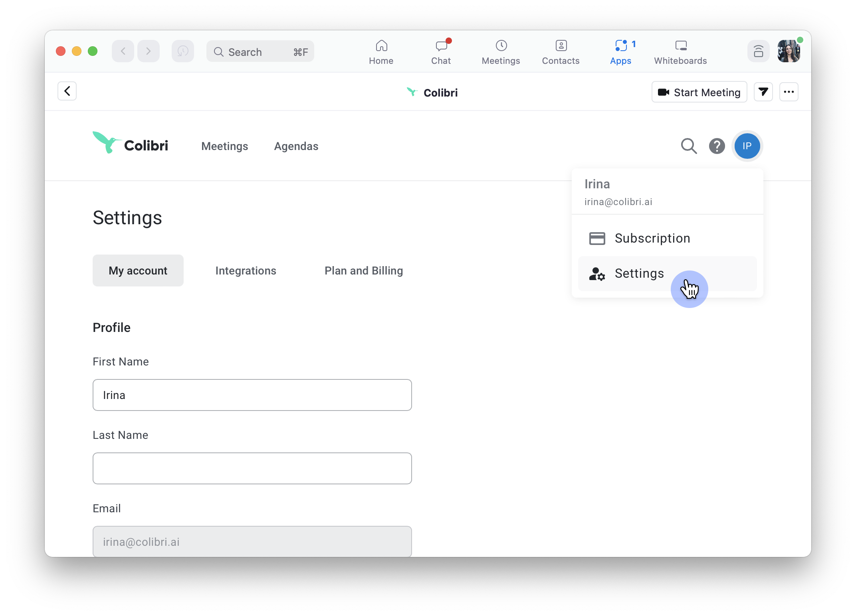Click the Zoom search field
This screenshot has height=616, width=856.
(x=260, y=51)
